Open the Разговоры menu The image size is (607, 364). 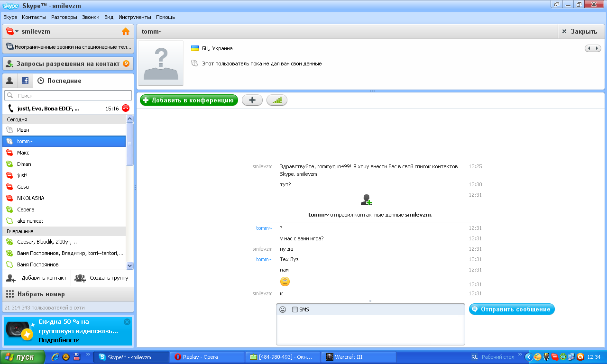(64, 17)
